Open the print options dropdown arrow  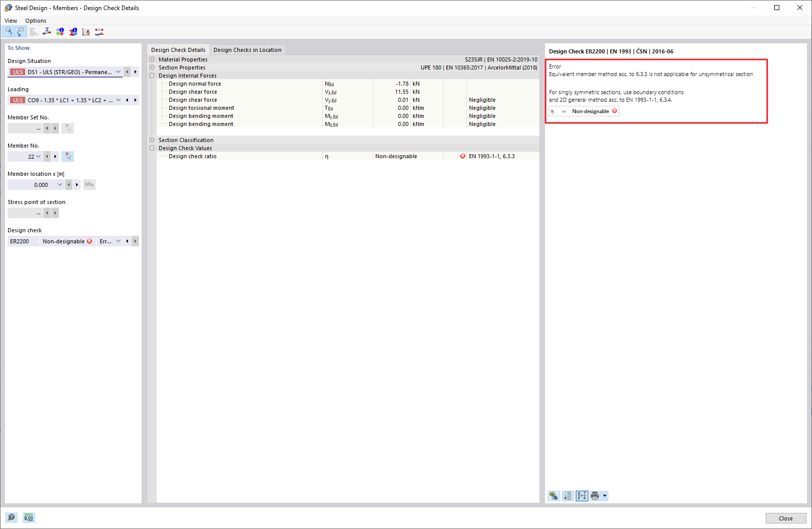tap(605, 496)
